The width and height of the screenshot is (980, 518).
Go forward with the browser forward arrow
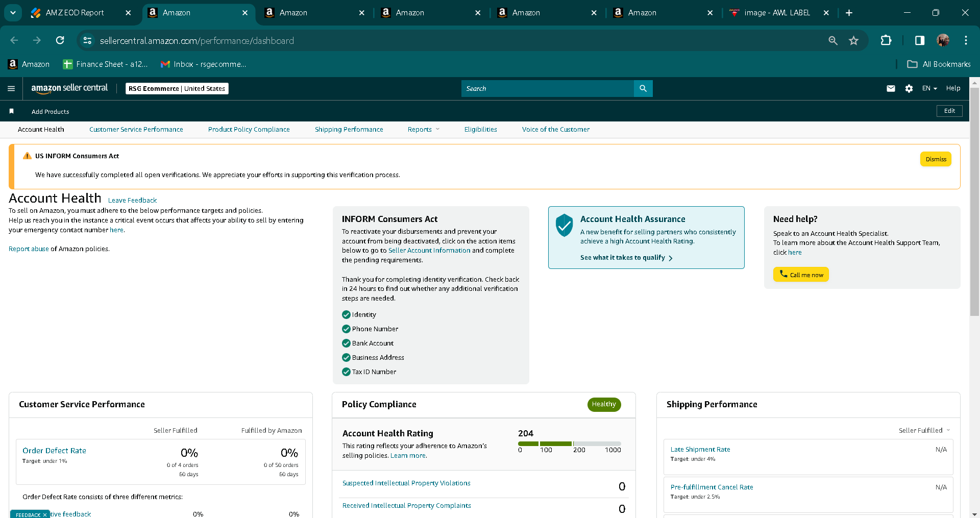point(37,40)
